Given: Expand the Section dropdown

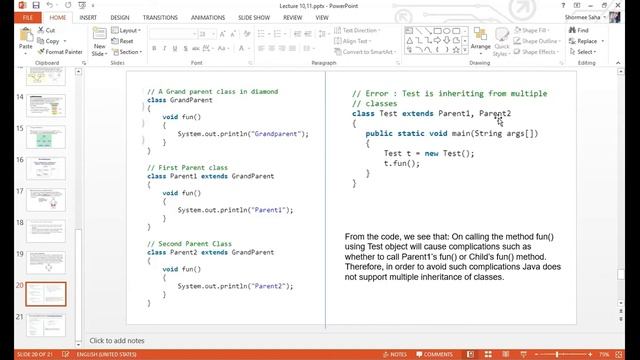Looking at the screenshot, I should pos(127,52).
